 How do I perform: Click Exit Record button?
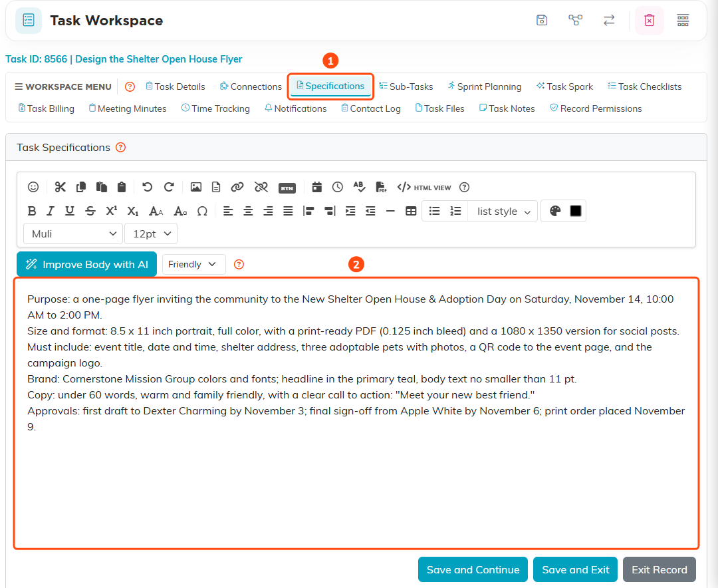tap(659, 569)
